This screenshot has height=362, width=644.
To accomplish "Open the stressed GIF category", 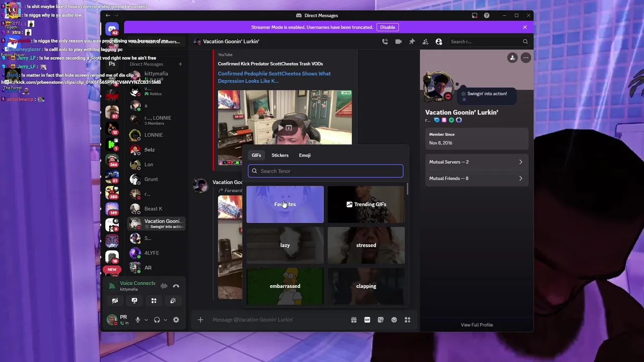I will click(x=366, y=245).
